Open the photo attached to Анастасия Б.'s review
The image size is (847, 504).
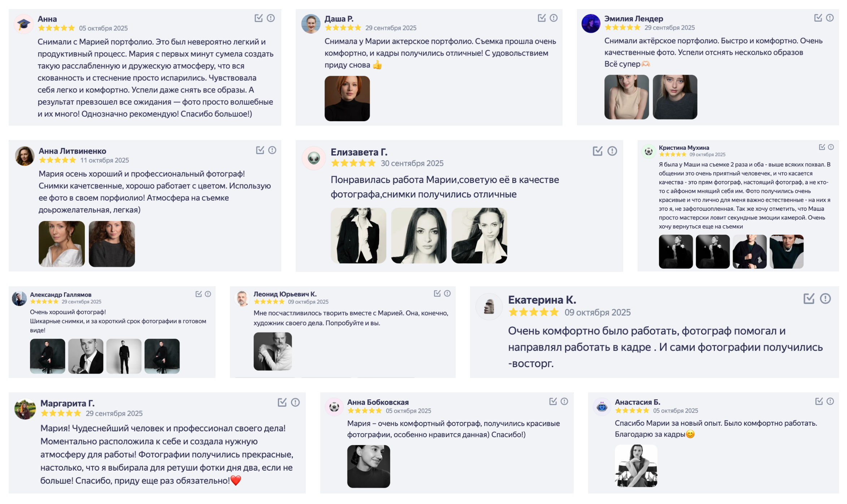point(636,466)
